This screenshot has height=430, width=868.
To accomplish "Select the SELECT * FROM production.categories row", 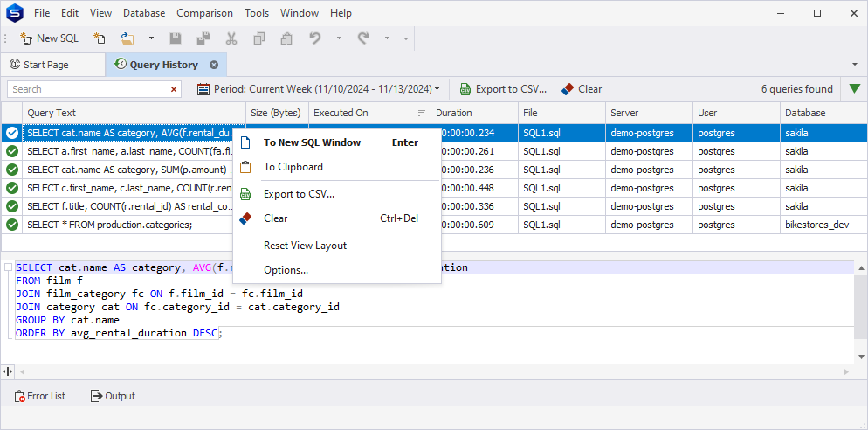I will 434,225.
